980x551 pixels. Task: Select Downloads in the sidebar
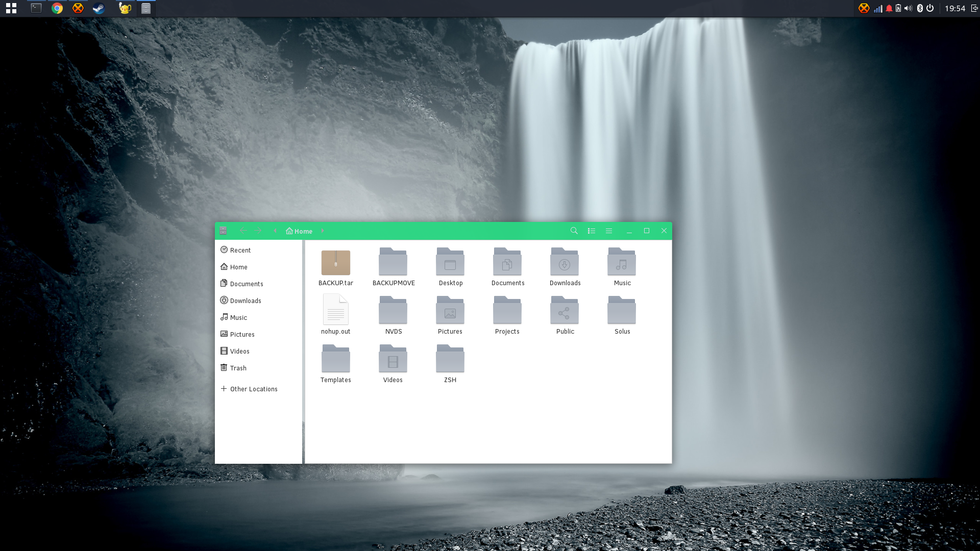(258, 300)
